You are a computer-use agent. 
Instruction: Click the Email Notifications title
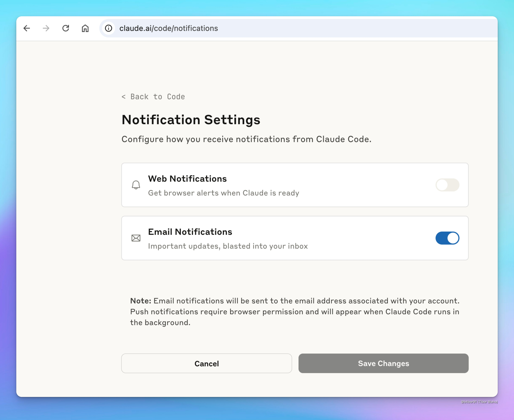tap(190, 232)
